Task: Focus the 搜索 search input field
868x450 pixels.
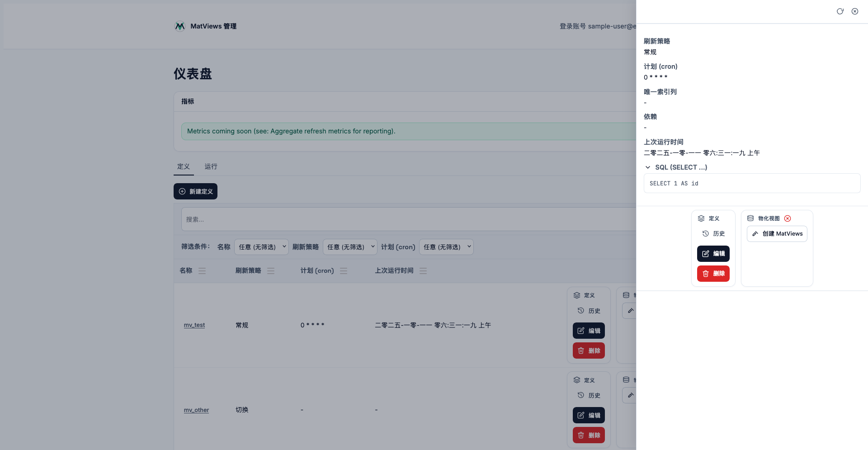Action: (x=407, y=219)
